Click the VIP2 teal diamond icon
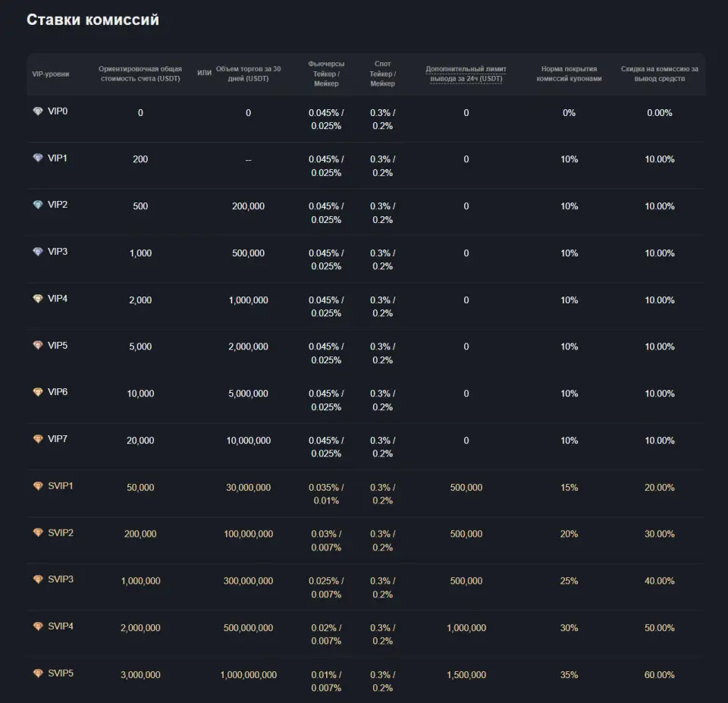This screenshot has width=728, height=703. (x=38, y=205)
